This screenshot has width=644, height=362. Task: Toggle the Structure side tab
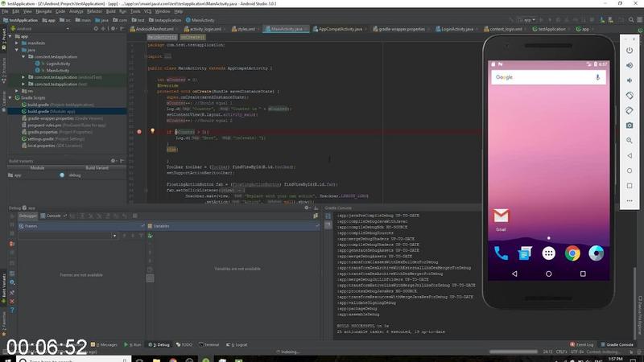(x=3, y=71)
